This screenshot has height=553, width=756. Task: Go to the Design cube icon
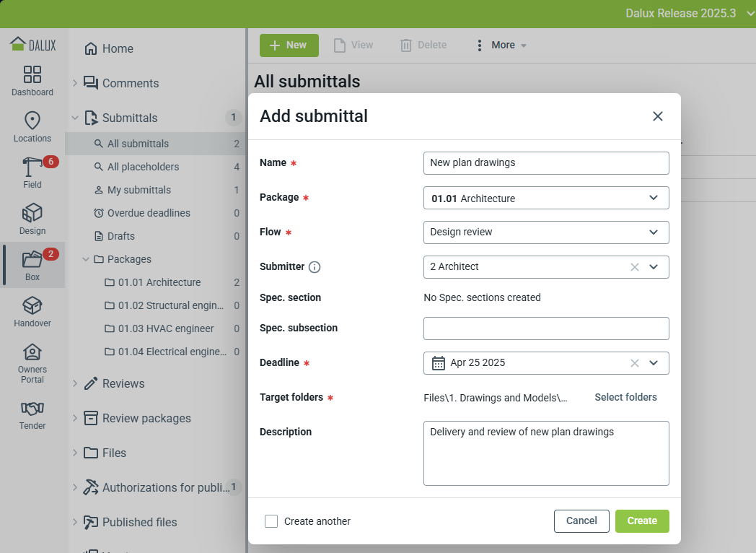click(32, 214)
